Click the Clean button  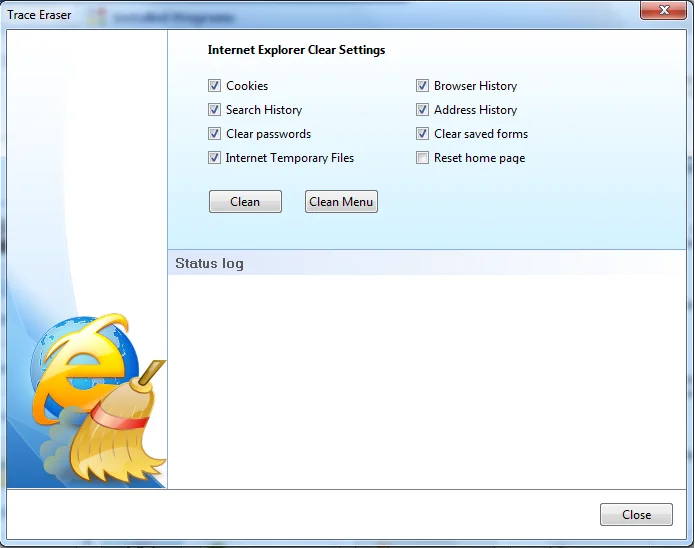pyautogui.click(x=245, y=202)
